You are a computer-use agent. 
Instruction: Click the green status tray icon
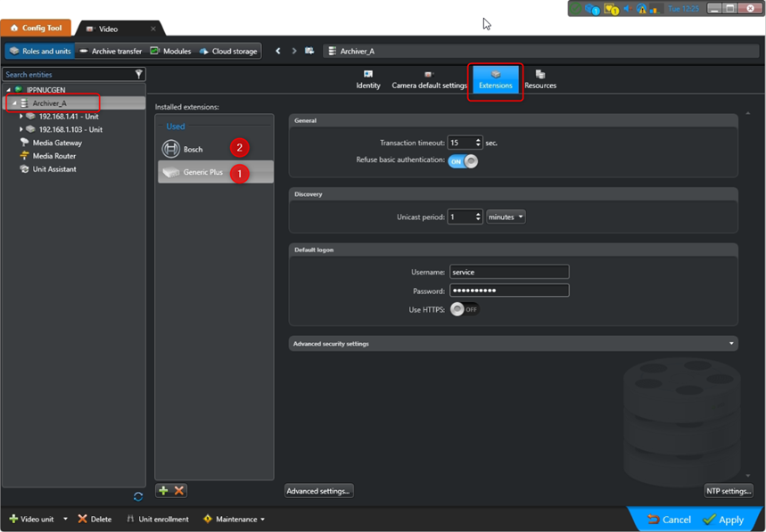576,8
